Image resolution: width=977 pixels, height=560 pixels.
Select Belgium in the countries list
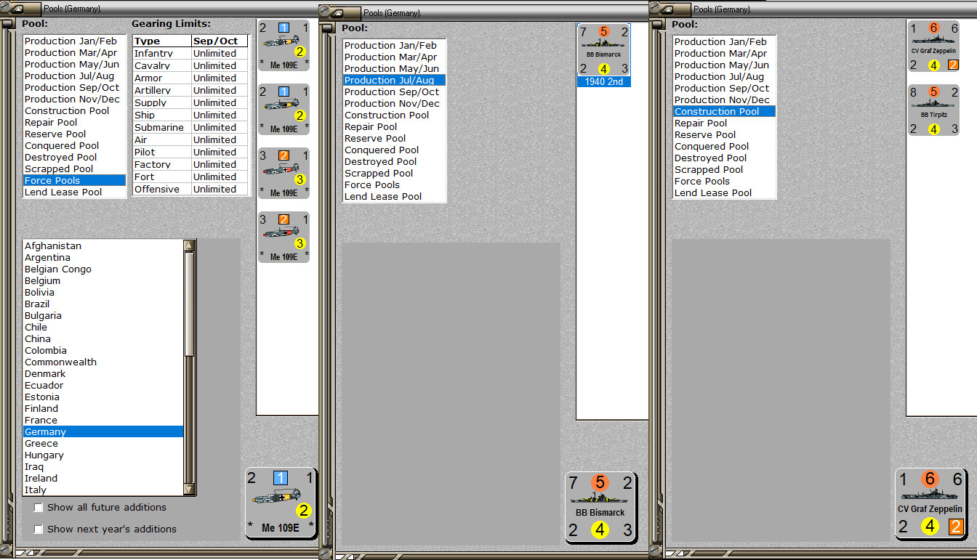click(x=103, y=281)
